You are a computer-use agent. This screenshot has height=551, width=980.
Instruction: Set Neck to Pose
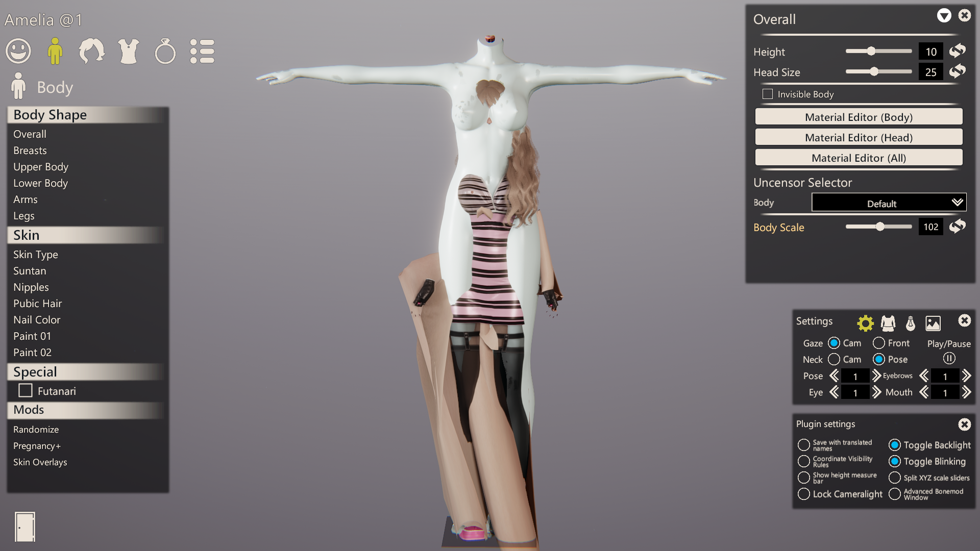click(x=879, y=359)
